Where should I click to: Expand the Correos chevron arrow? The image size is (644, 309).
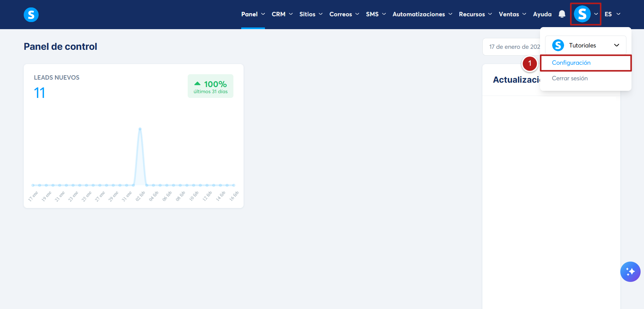coord(357,14)
